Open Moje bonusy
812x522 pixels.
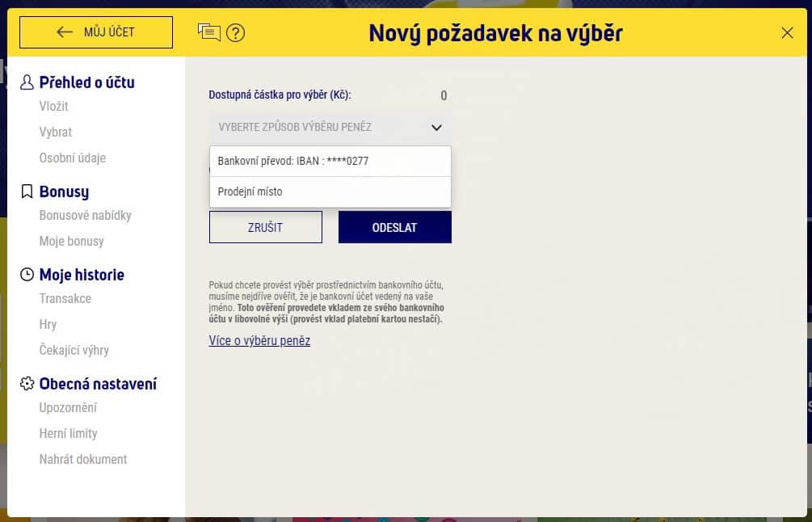pyautogui.click(x=71, y=242)
